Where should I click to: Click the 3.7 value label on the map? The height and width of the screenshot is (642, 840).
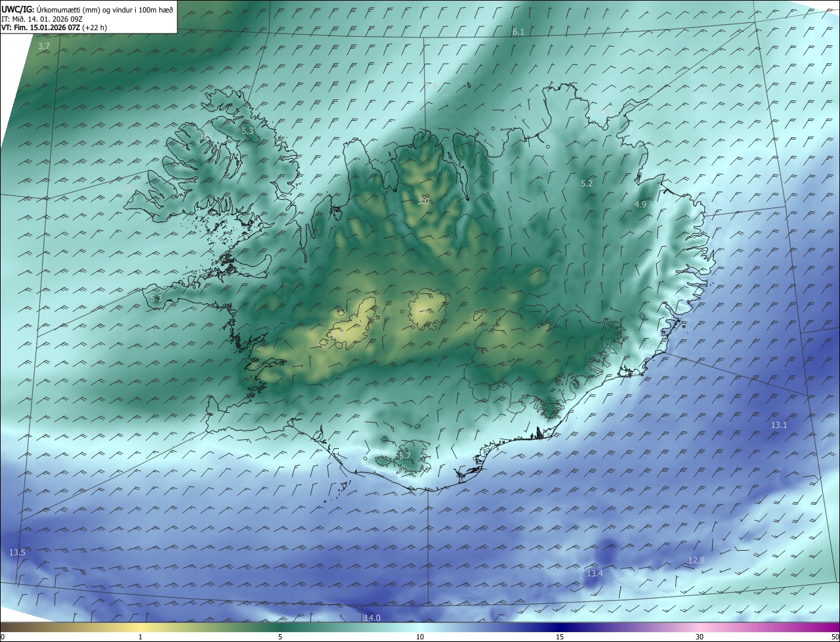pyautogui.click(x=43, y=47)
